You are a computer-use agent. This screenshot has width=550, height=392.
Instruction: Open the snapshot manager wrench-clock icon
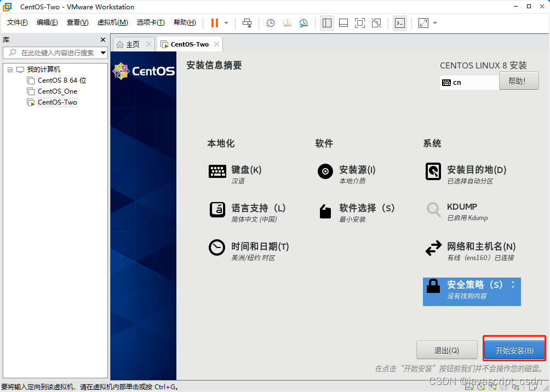click(303, 23)
